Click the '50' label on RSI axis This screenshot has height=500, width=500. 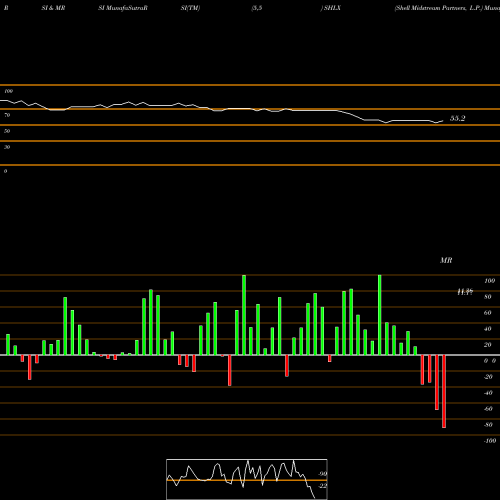pos(7,131)
